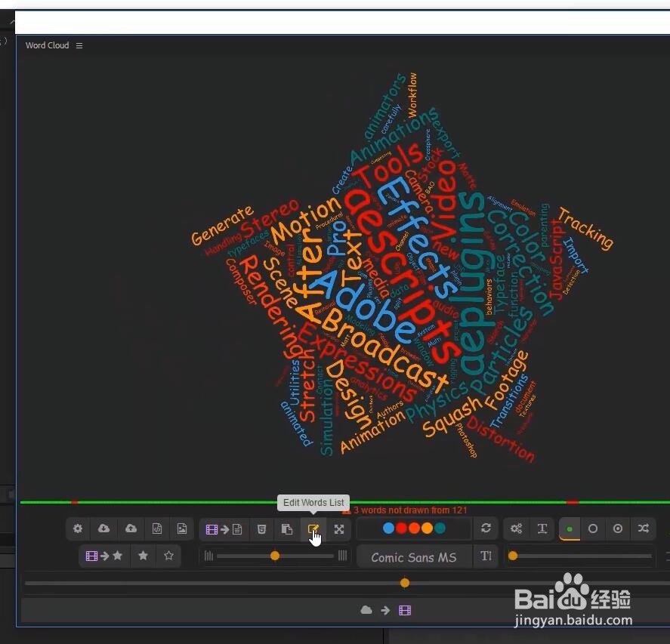Select the Word Cloud panel tab
Viewport: 670px width, 644px height.
click(47, 45)
